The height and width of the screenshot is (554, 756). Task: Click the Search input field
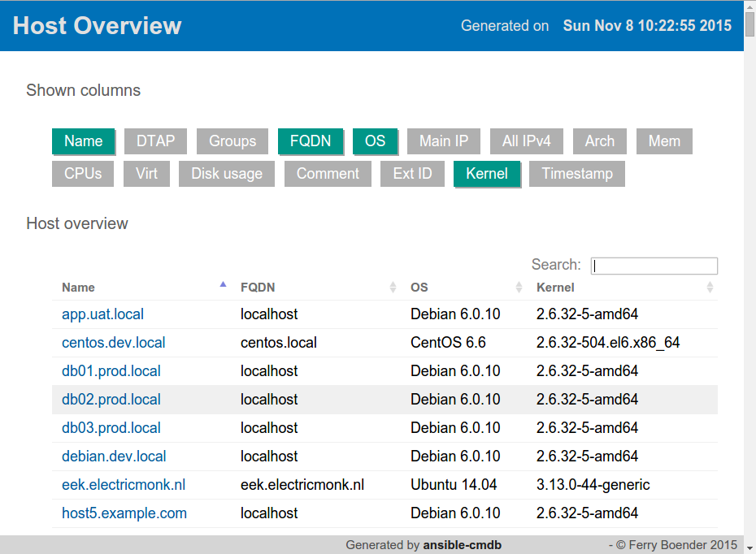(x=654, y=266)
